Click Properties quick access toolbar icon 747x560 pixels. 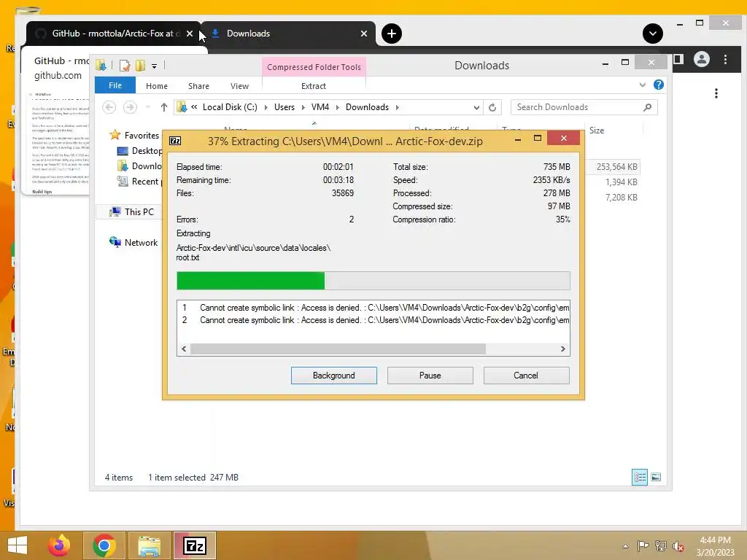click(x=125, y=66)
